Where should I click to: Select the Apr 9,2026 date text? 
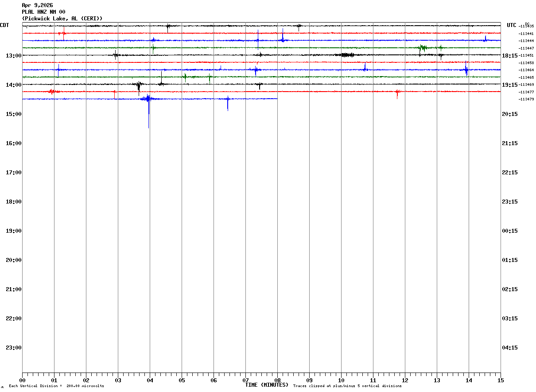(x=37, y=5)
